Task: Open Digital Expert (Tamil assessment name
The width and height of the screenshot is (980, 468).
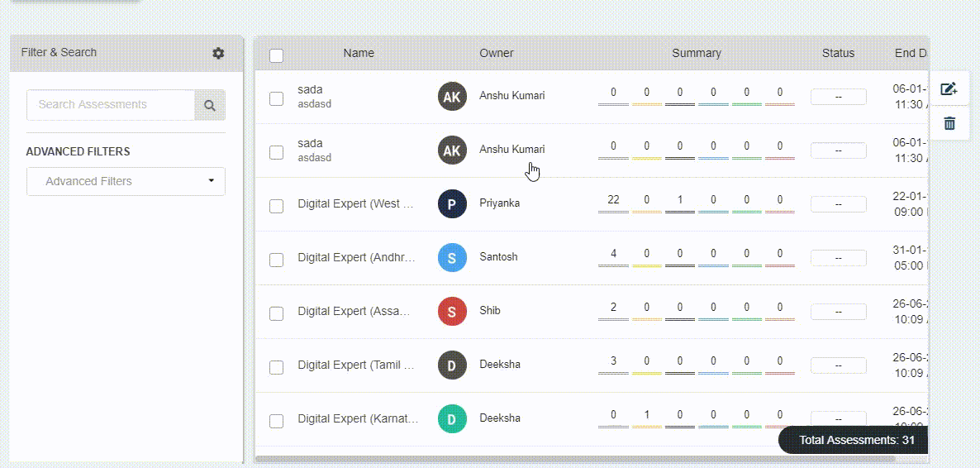Action: tap(356, 365)
